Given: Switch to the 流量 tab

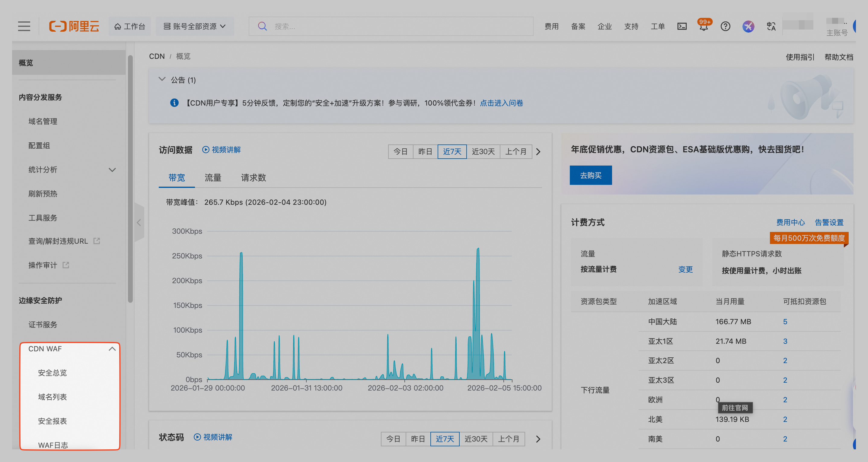Looking at the screenshot, I should [x=213, y=178].
